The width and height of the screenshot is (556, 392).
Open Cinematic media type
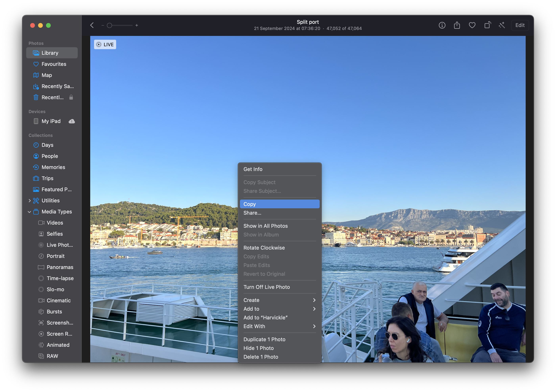[x=52, y=301]
